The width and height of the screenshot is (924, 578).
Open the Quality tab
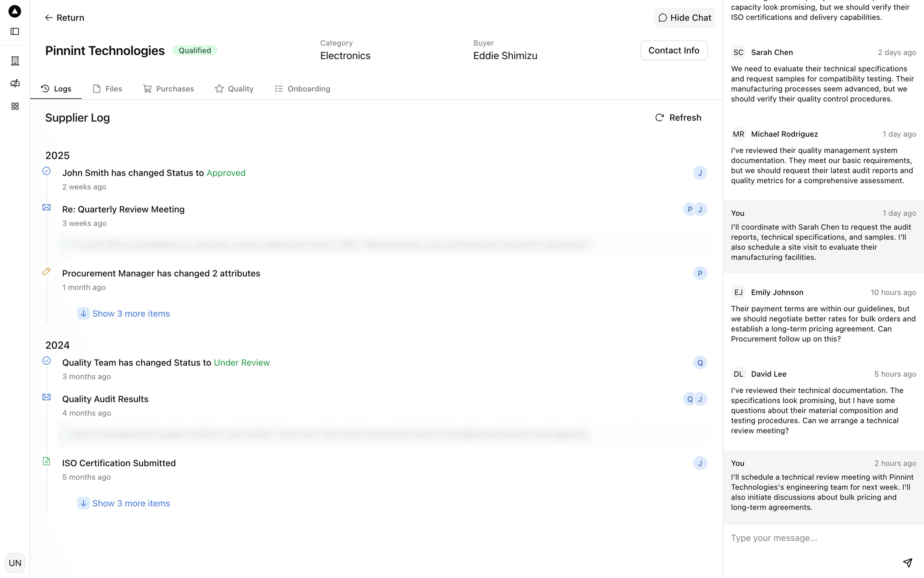coord(234,89)
